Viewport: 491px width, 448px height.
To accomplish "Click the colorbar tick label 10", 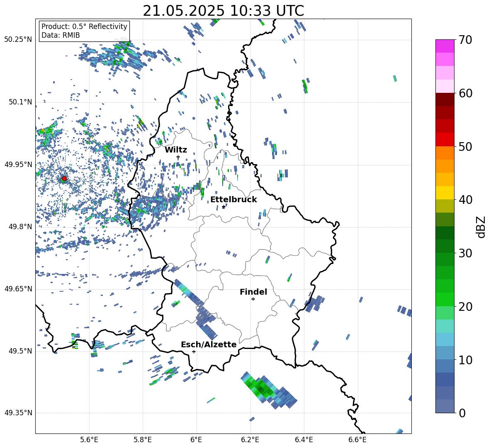I will point(465,360).
